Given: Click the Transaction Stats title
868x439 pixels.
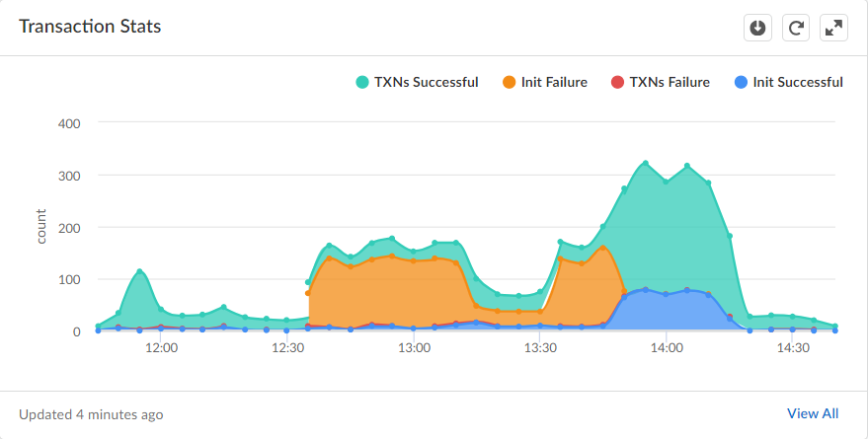Looking at the screenshot, I should pos(90,27).
